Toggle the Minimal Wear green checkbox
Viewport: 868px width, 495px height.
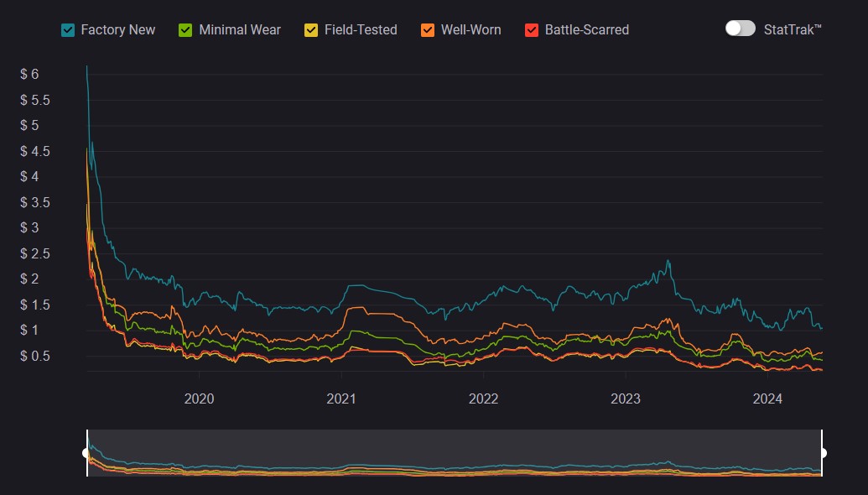[185, 30]
